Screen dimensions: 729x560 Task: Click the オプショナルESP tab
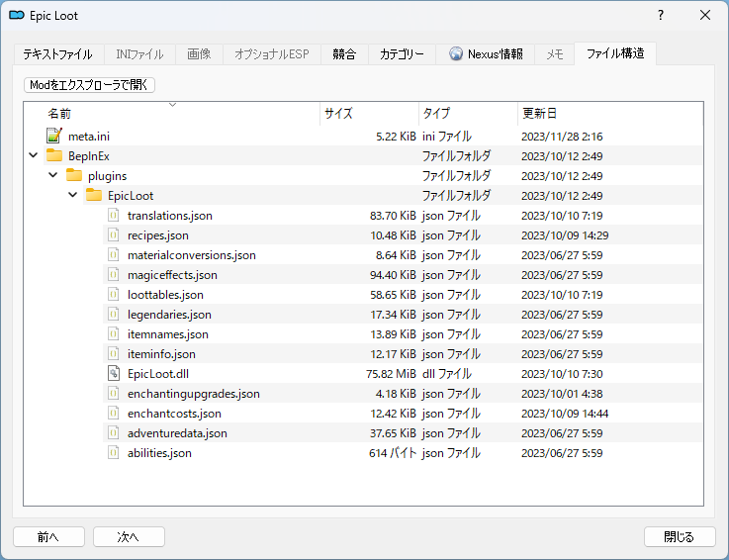pyautogui.click(x=272, y=54)
